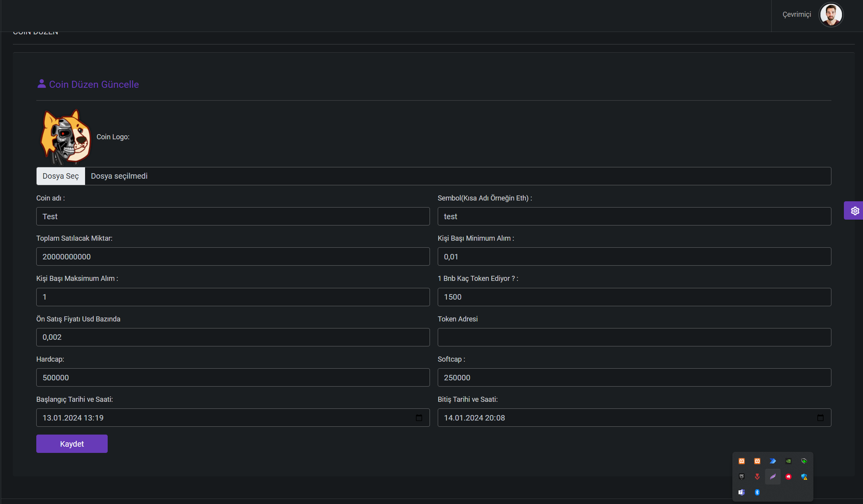
Task: Click the Softcap field showing 250000
Action: (634, 378)
